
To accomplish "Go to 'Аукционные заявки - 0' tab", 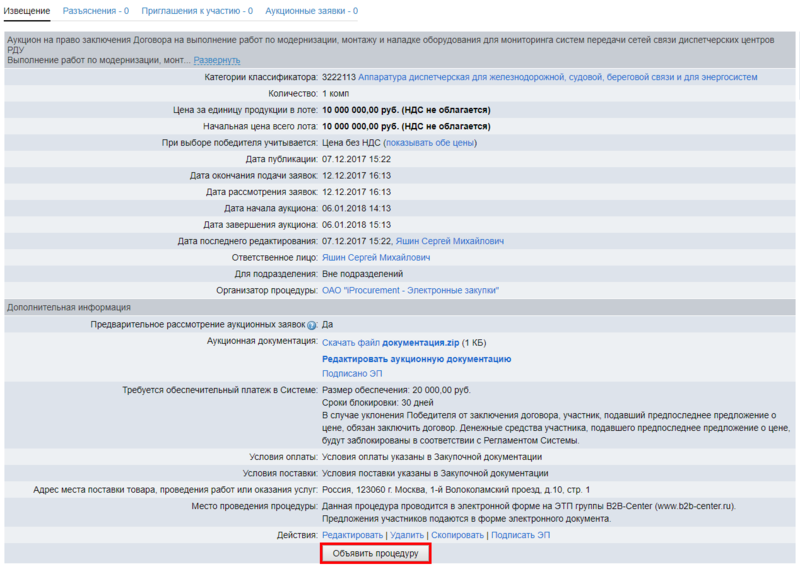I will pyautogui.click(x=311, y=11).
